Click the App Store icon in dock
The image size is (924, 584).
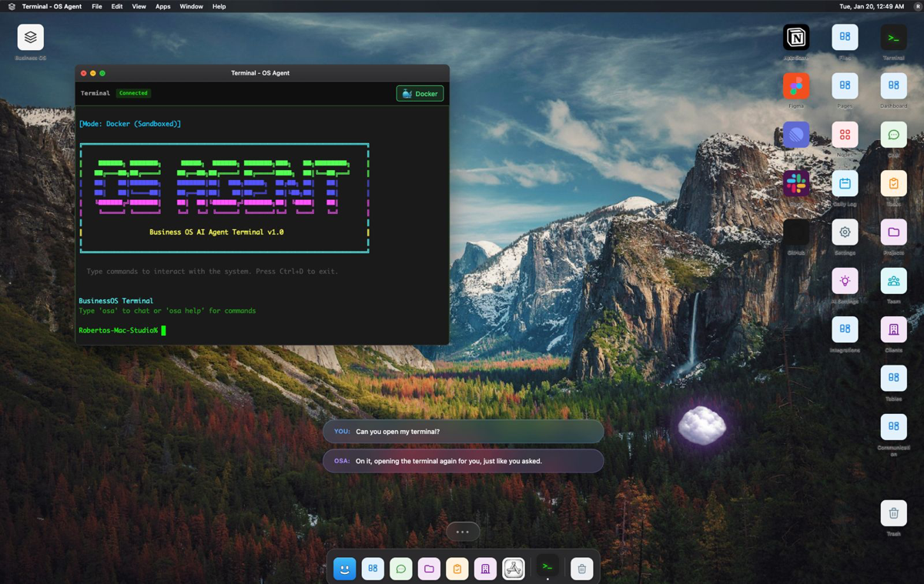coord(514,569)
